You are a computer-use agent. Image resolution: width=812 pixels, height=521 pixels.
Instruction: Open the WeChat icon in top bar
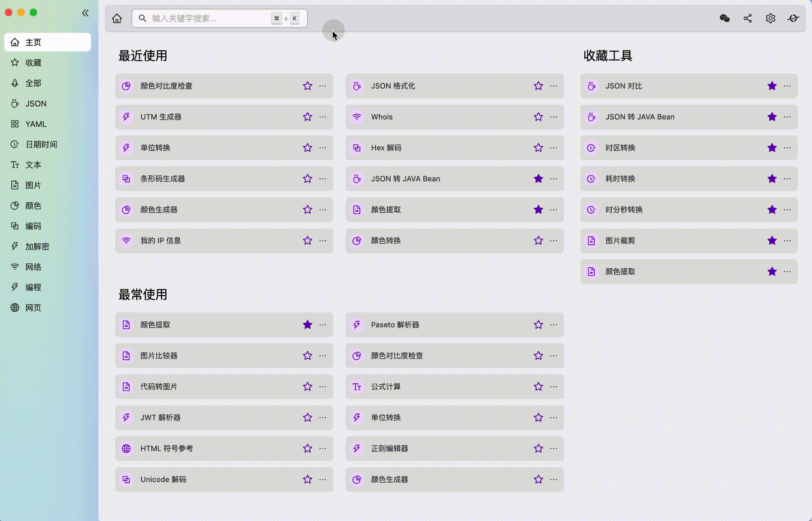click(x=725, y=18)
